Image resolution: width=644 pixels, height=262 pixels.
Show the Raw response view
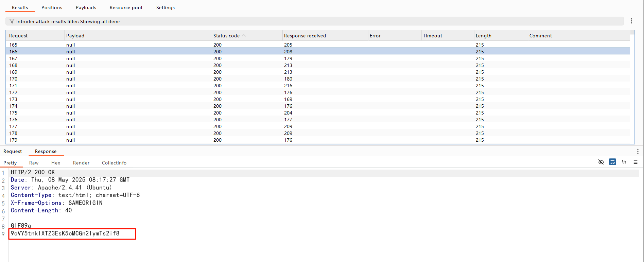coord(34,163)
